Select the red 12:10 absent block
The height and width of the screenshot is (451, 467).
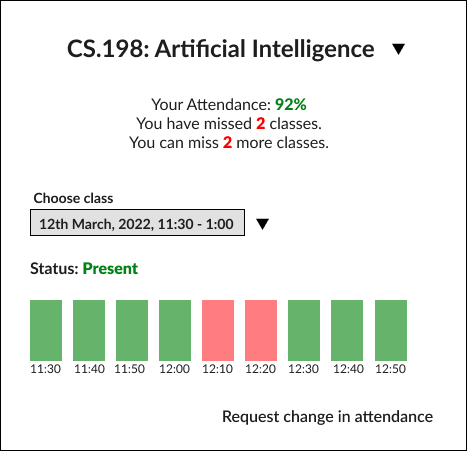pyautogui.click(x=218, y=330)
